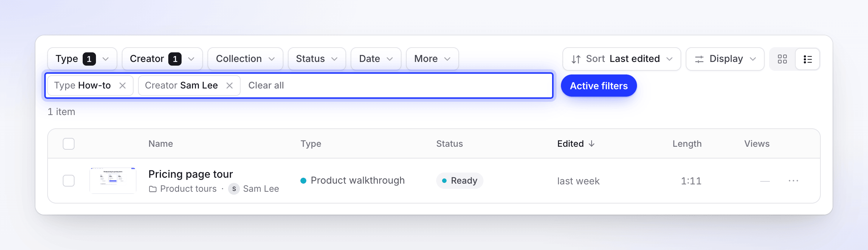868x250 pixels.
Task: Clear all active filters
Action: pyautogui.click(x=266, y=86)
